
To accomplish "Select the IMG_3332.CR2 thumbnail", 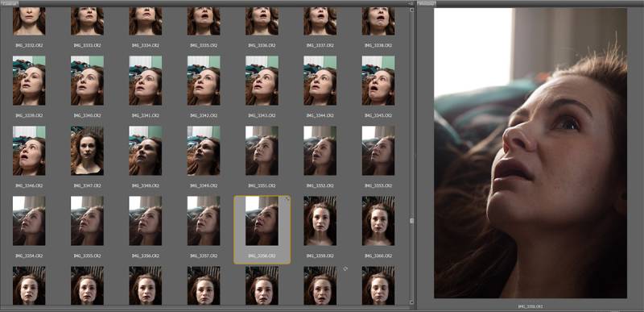I will coord(29,21).
